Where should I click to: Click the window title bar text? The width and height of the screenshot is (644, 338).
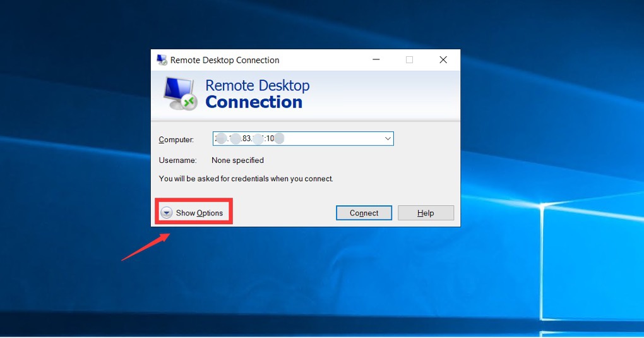click(225, 60)
